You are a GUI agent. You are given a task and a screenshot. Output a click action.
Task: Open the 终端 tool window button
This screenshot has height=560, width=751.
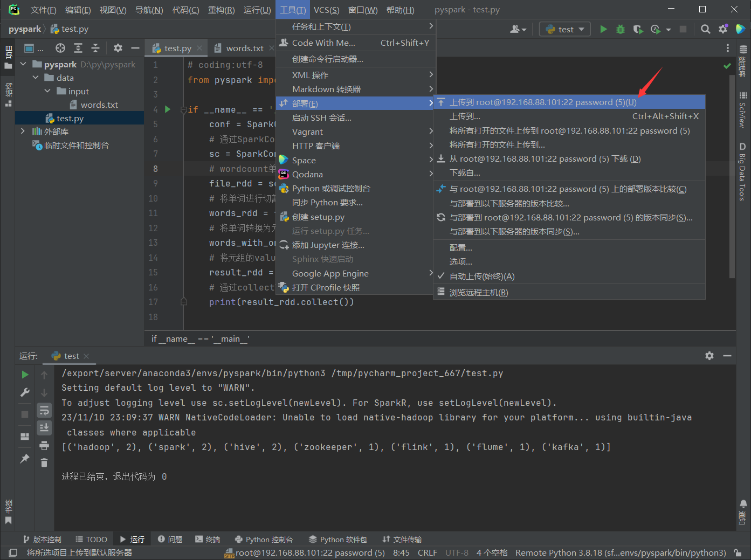pos(208,539)
